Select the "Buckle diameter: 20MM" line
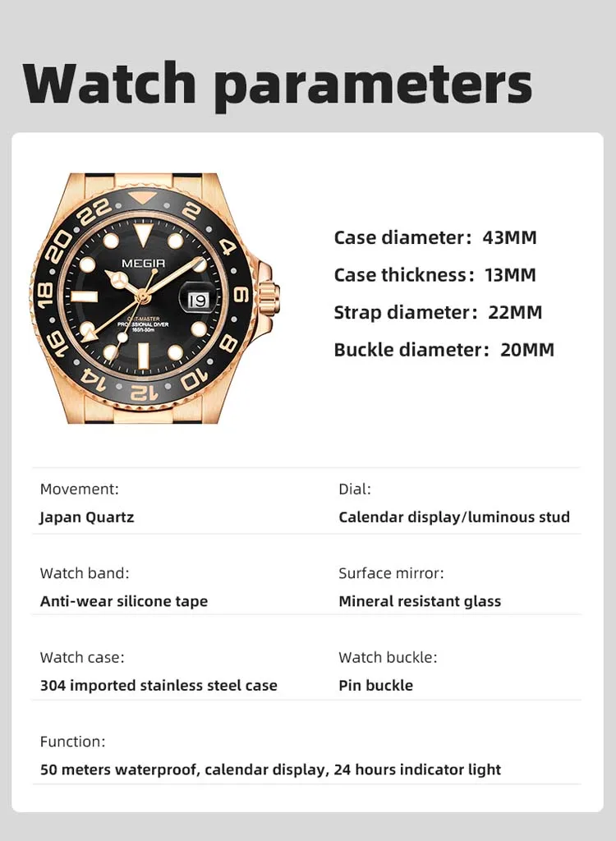The height and width of the screenshot is (841, 616). point(444,350)
